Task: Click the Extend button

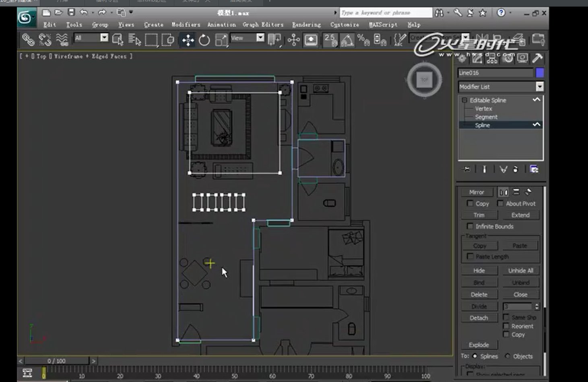Action: [x=520, y=215]
